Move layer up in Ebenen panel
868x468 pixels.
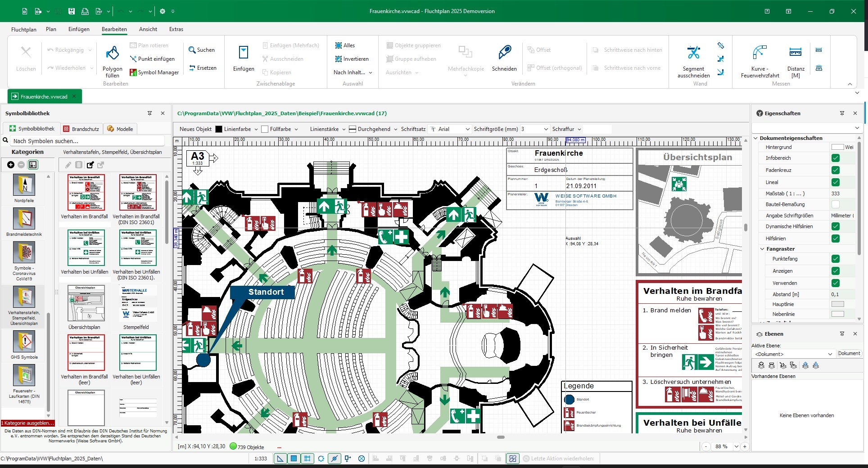(805, 365)
